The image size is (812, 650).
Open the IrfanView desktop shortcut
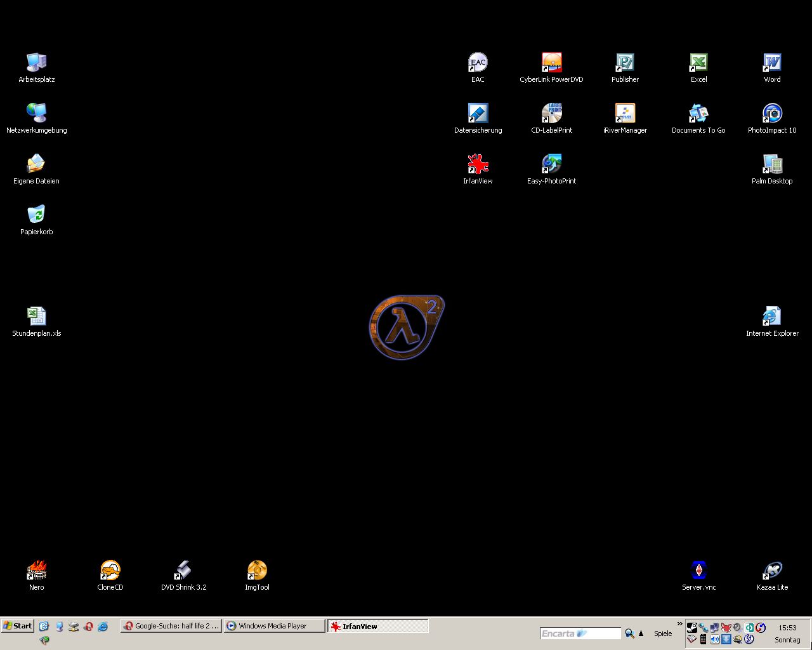(478, 164)
